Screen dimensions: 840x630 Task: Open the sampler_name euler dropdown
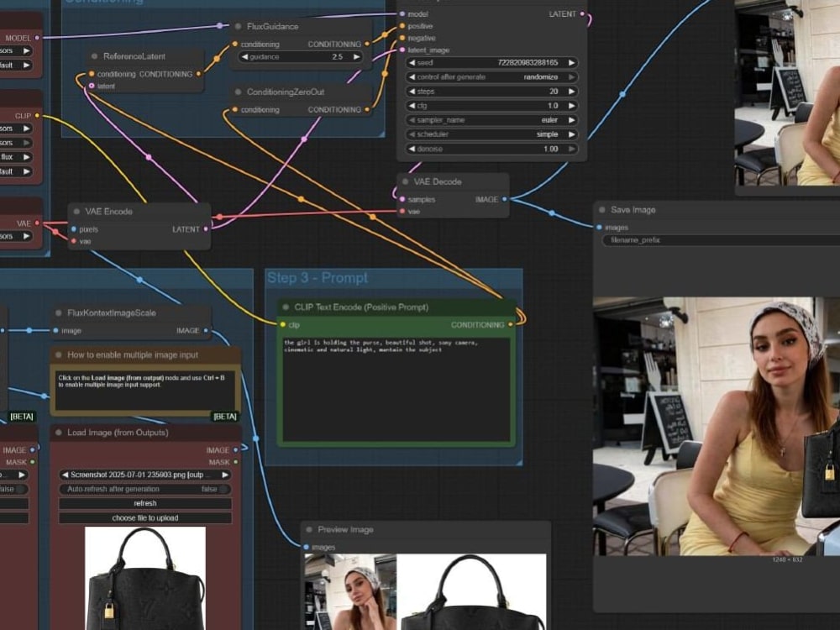(x=491, y=120)
